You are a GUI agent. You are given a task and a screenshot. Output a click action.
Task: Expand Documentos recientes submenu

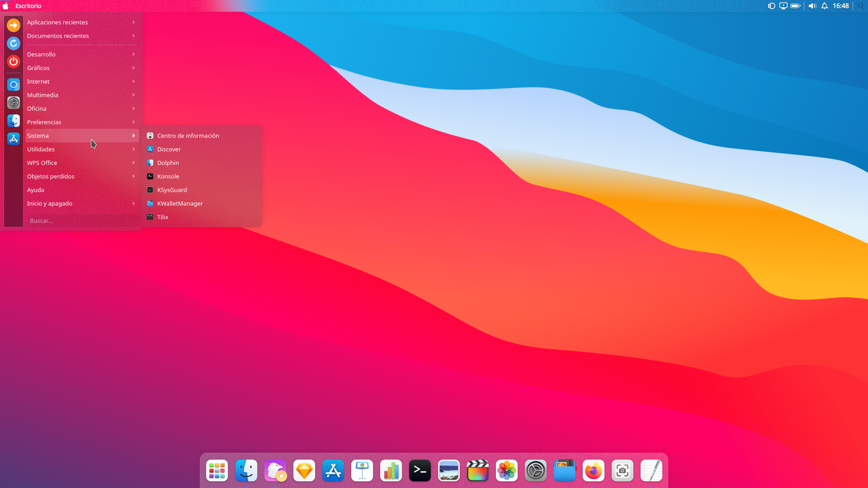[82, 36]
